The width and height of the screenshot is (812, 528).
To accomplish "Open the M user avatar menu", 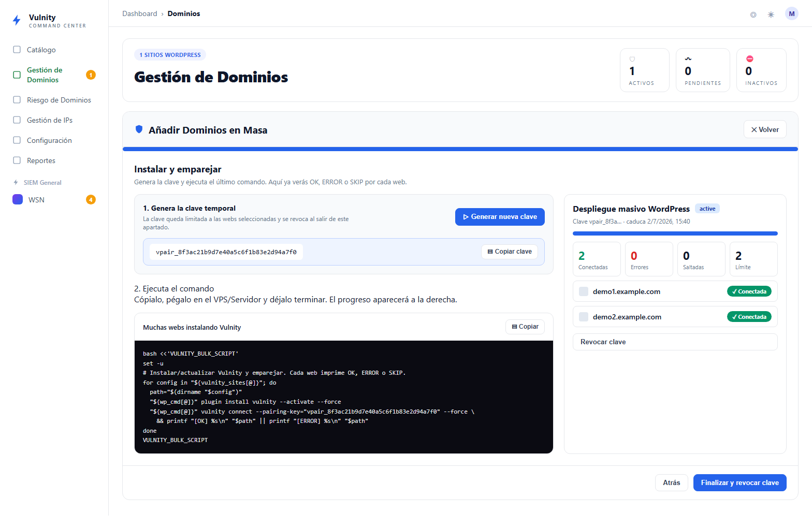I will pos(791,14).
